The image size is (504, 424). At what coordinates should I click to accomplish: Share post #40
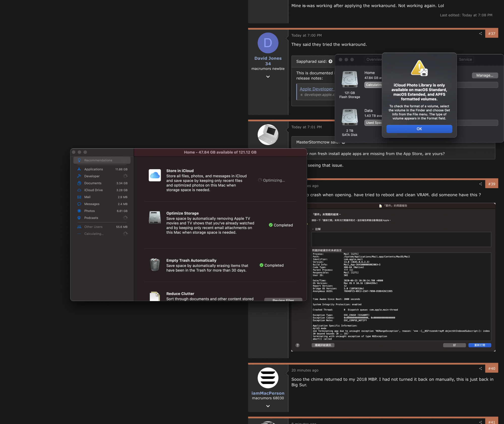click(481, 369)
